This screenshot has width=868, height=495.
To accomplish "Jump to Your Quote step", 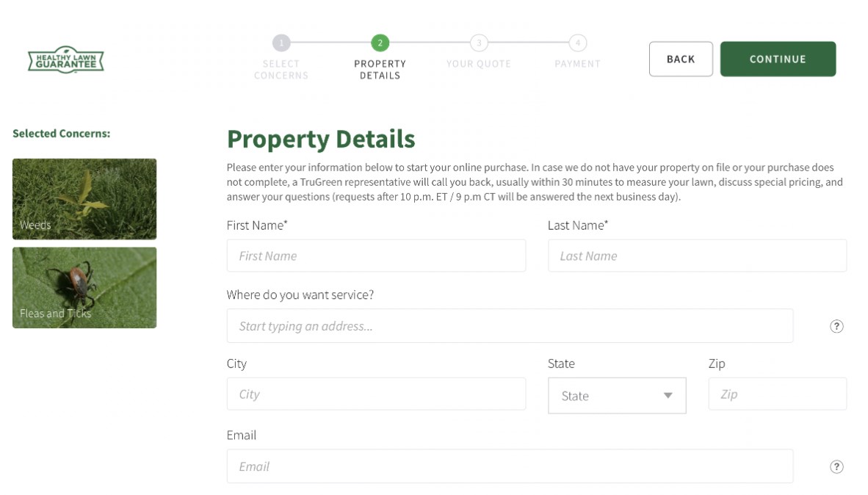I will click(x=479, y=65).
